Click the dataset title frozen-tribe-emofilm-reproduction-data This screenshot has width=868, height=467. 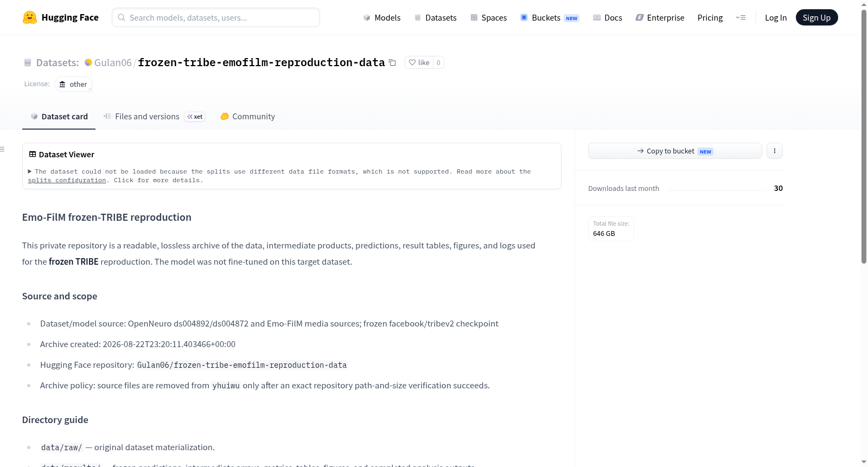pos(261,62)
